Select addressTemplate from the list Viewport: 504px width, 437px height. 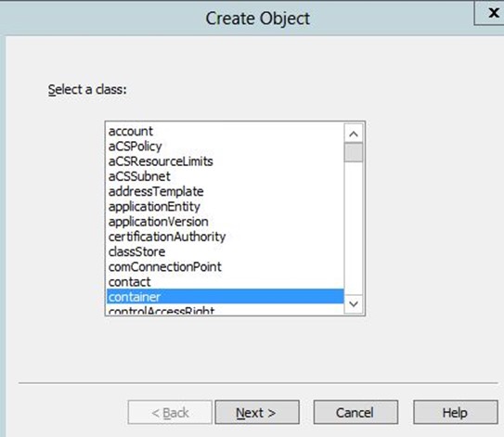tap(225, 191)
